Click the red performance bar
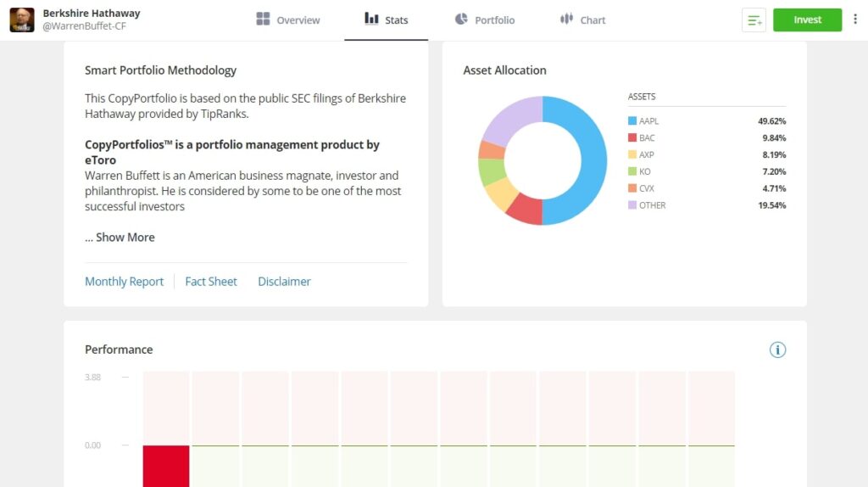868x487 pixels. click(x=166, y=465)
